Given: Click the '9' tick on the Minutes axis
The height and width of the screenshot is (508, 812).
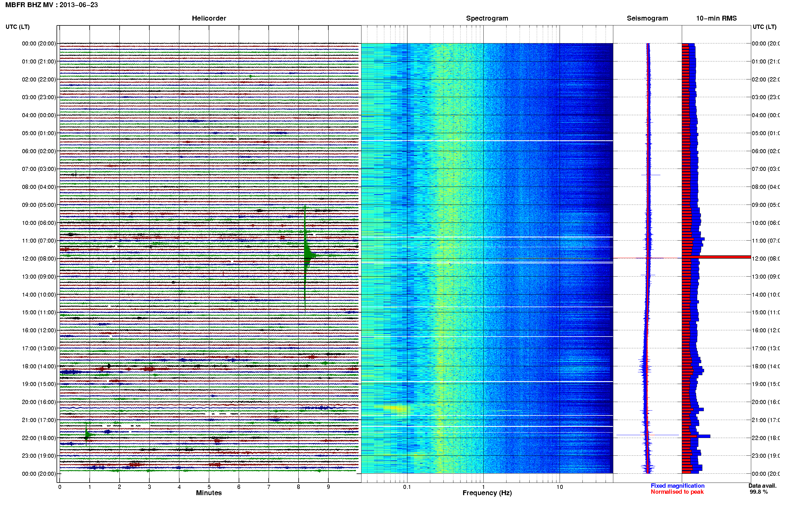Looking at the screenshot, I should [x=328, y=487].
